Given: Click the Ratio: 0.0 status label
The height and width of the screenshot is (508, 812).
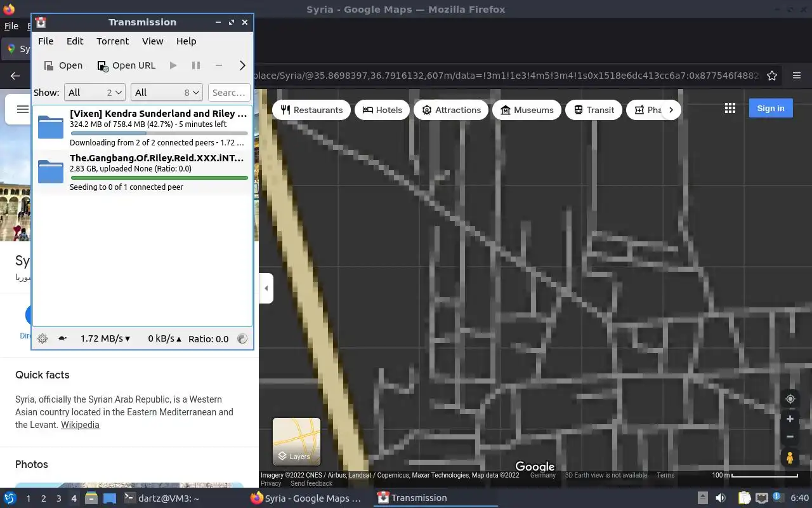Looking at the screenshot, I should click(208, 339).
